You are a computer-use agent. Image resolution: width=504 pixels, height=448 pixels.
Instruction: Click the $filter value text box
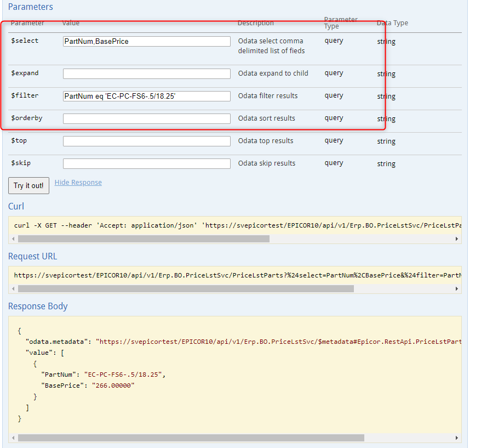click(147, 96)
